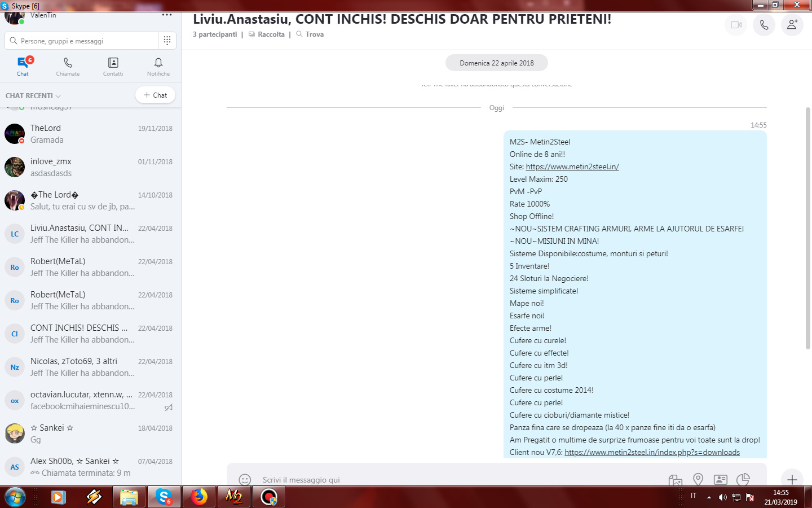Create a poll with the chart icon
The image size is (812, 508).
[743, 480]
